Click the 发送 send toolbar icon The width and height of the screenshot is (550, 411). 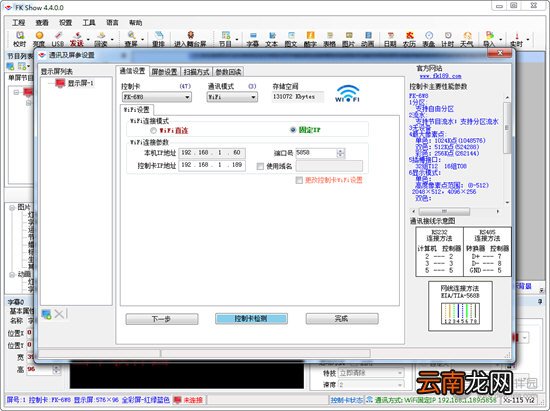[77, 39]
